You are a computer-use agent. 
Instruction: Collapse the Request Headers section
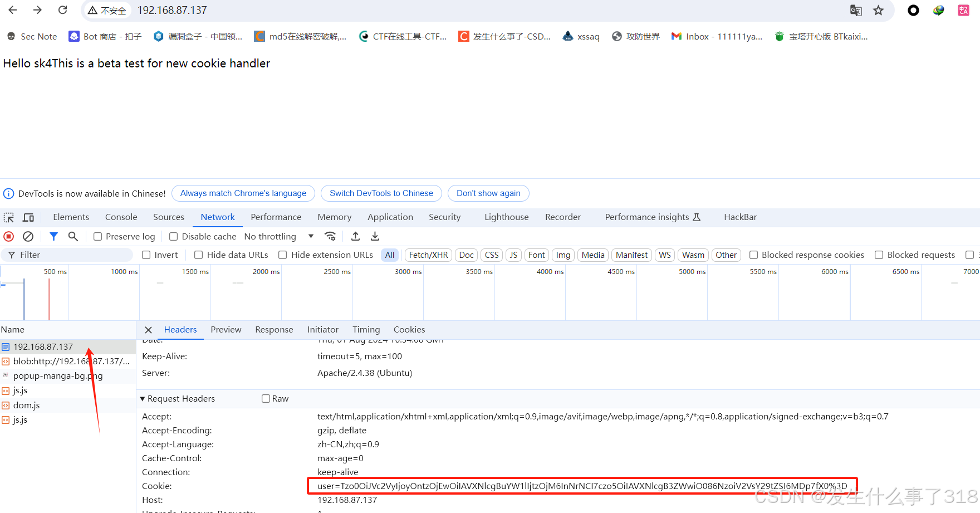click(x=143, y=399)
